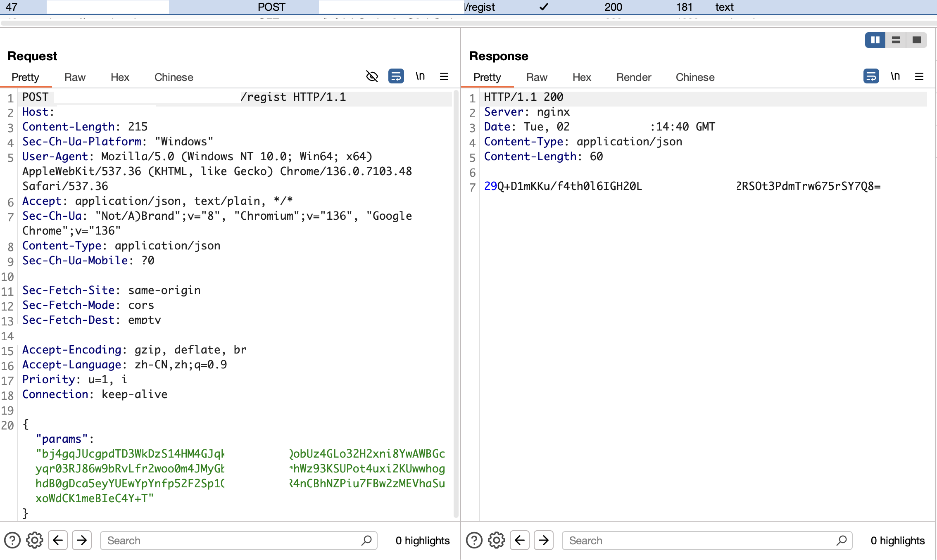Open Response panel hamburger options menu

[919, 76]
